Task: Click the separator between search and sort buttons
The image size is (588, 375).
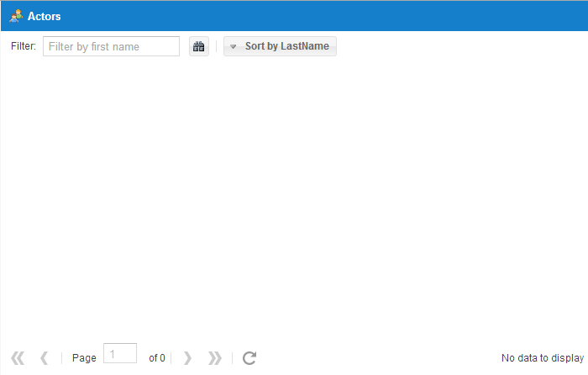Action: coord(216,46)
